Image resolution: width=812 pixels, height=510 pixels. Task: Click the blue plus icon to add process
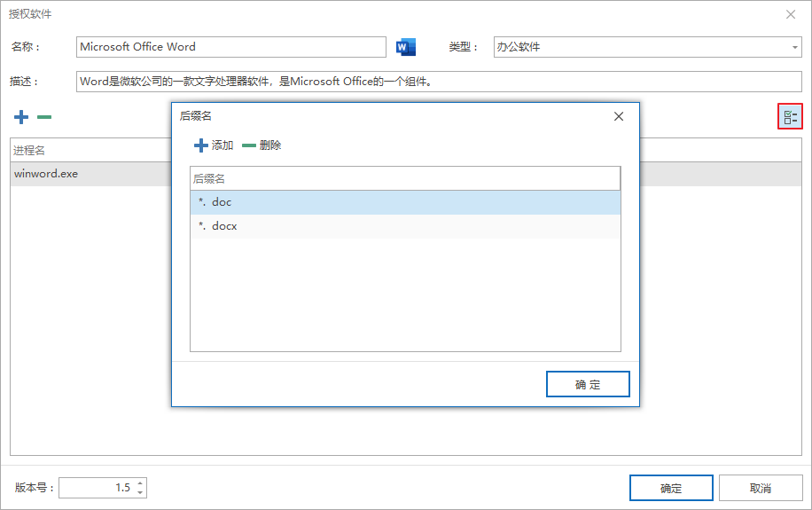(x=21, y=117)
